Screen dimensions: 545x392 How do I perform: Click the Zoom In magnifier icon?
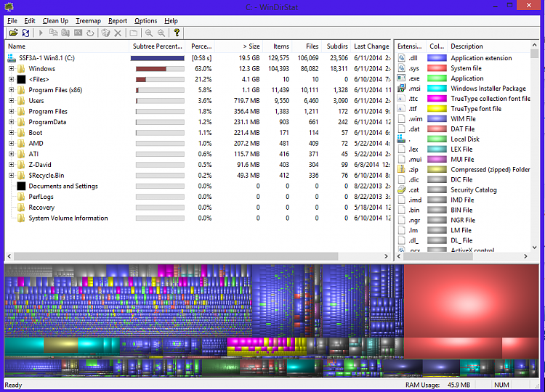[x=149, y=33]
